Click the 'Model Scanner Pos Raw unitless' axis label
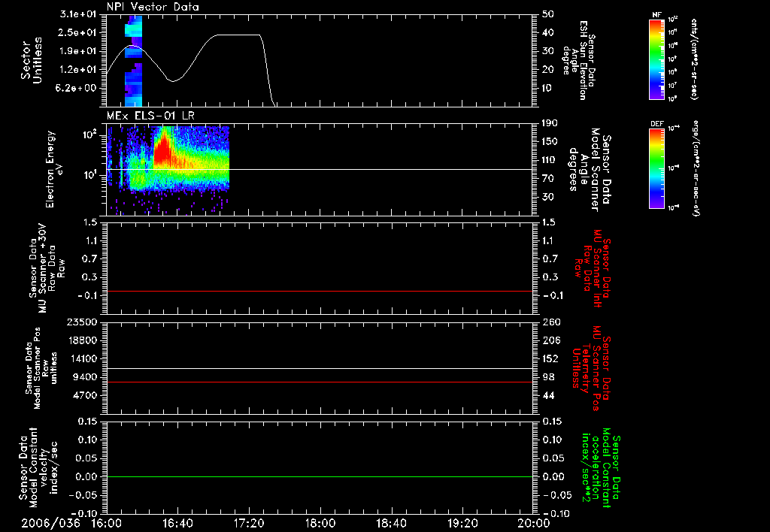This screenshot has width=770, height=532. [41, 368]
